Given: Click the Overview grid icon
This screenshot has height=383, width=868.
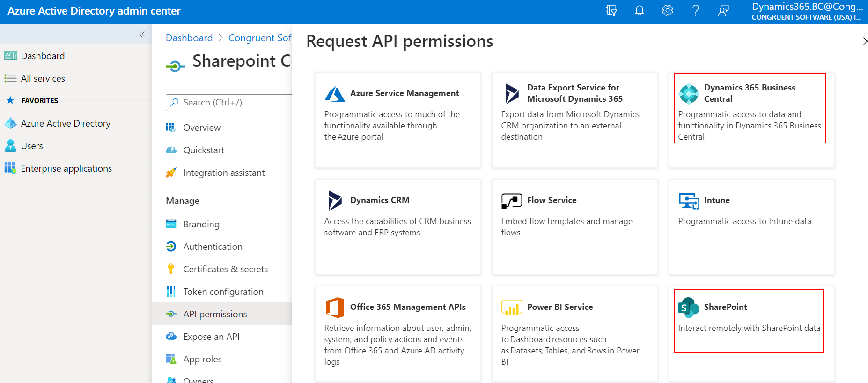Looking at the screenshot, I should [x=170, y=127].
